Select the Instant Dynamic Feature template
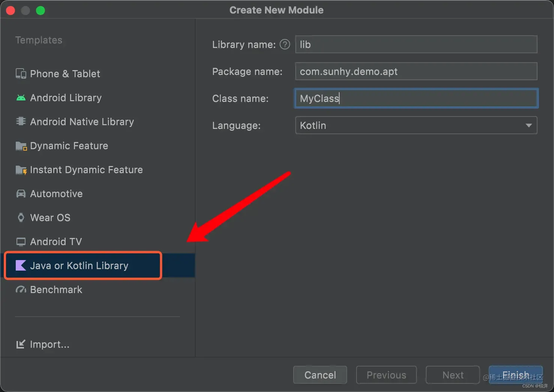The image size is (554, 392). [98, 170]
